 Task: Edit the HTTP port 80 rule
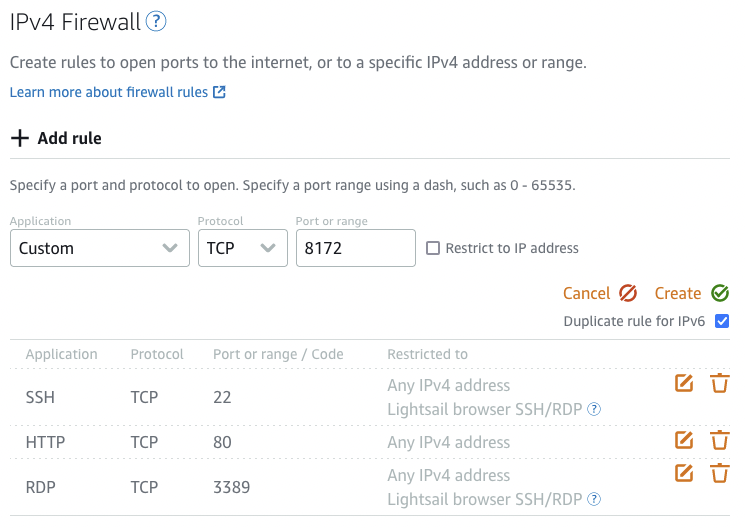coord(684,440)
